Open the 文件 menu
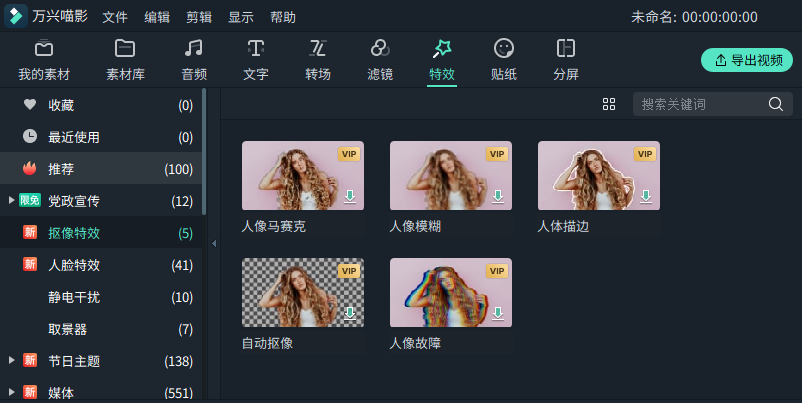The image size is (802, 403). [115, 17]
